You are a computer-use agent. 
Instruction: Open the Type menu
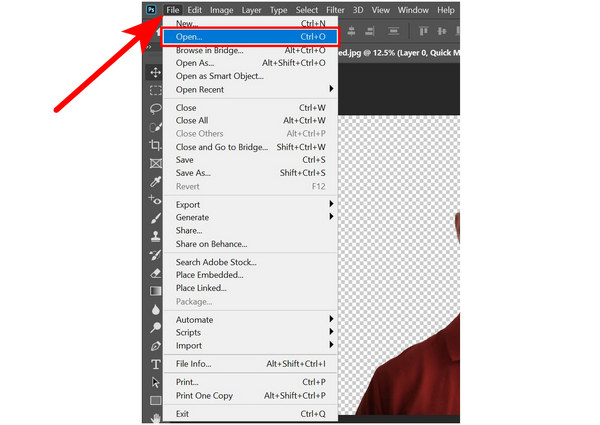coord(278,10)
